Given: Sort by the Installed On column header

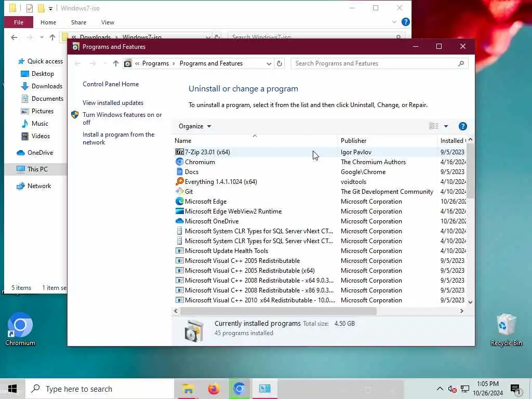Looking at the screenshot, I should pos(452,140).
